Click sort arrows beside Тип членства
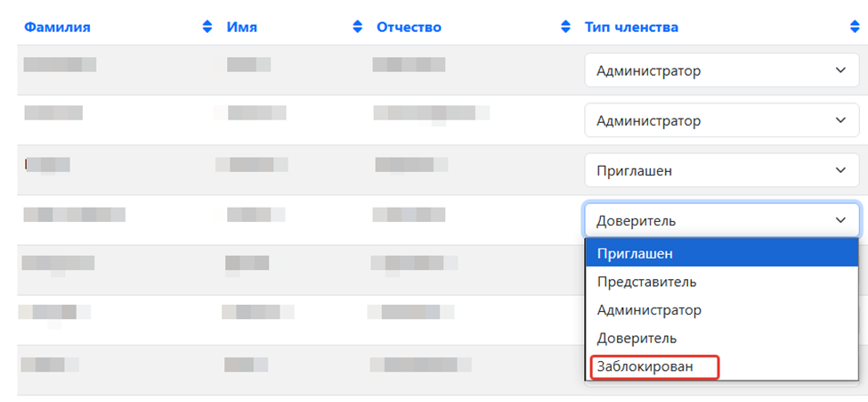This screenshot has width=868, height=402. click(856, 28)
